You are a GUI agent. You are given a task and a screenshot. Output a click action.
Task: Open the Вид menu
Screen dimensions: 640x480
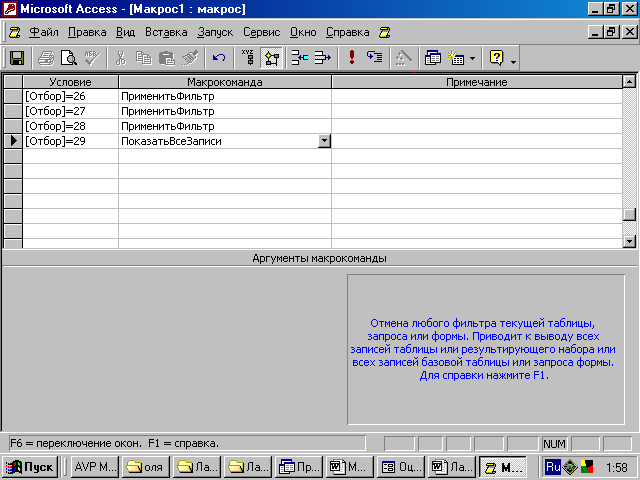[125, 32]
